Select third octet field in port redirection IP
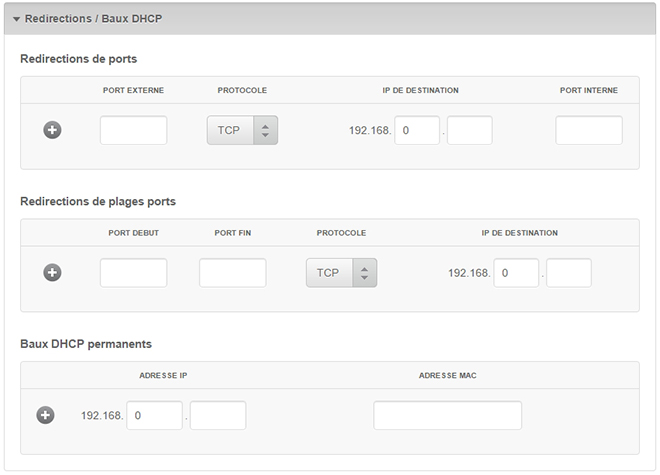Screen dimensions: 660x475 [417, 130]
